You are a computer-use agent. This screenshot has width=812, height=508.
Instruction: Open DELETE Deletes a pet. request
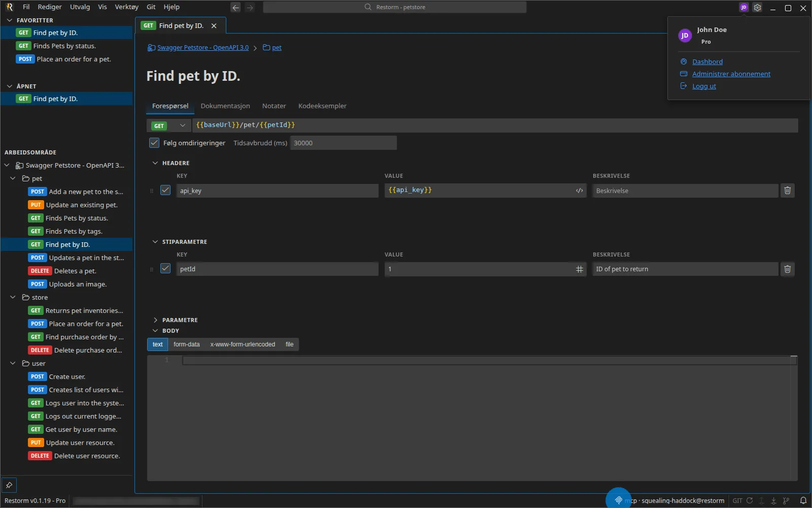coord(66,271)
